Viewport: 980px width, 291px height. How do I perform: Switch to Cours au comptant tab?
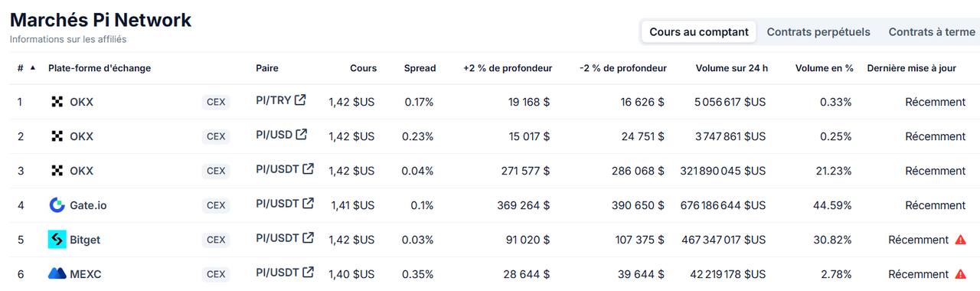coord(699,32)
